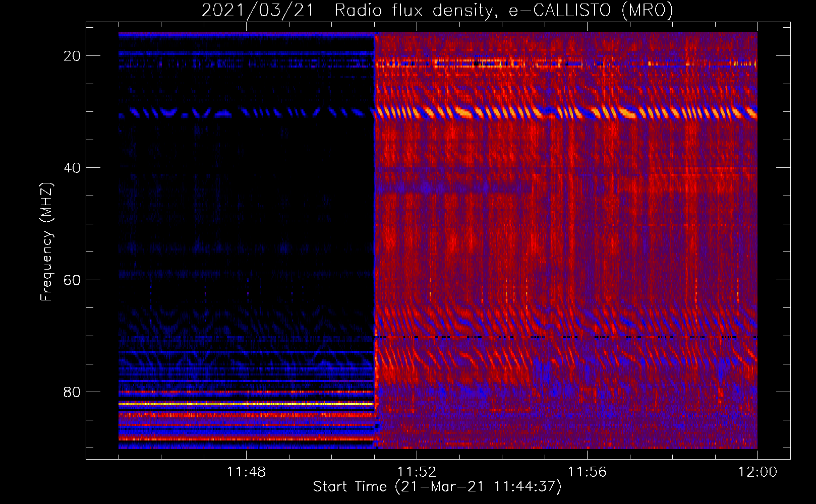Click the 80 MHz frequency tick label
Screen dimensions: 816x504
[72, 392]
